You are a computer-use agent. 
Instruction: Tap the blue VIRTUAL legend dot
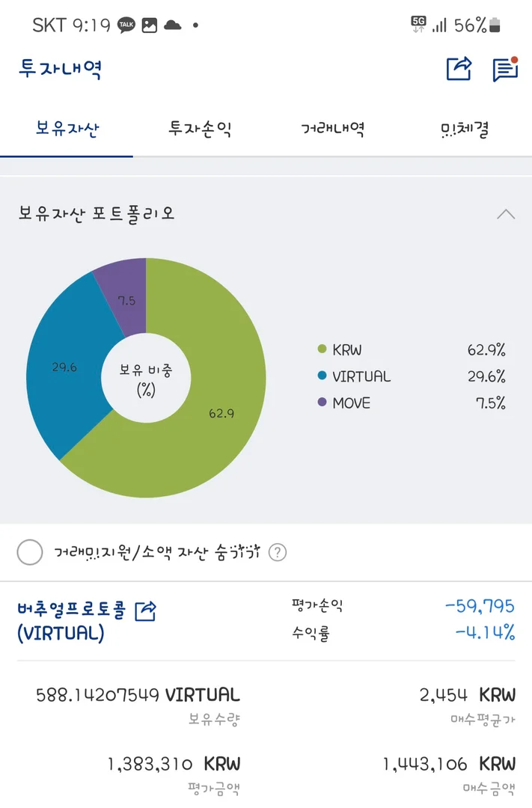[x=322, y=376]
